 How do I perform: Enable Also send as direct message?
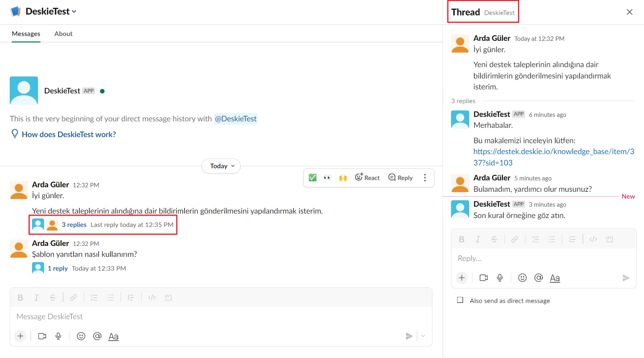(460, 300)
